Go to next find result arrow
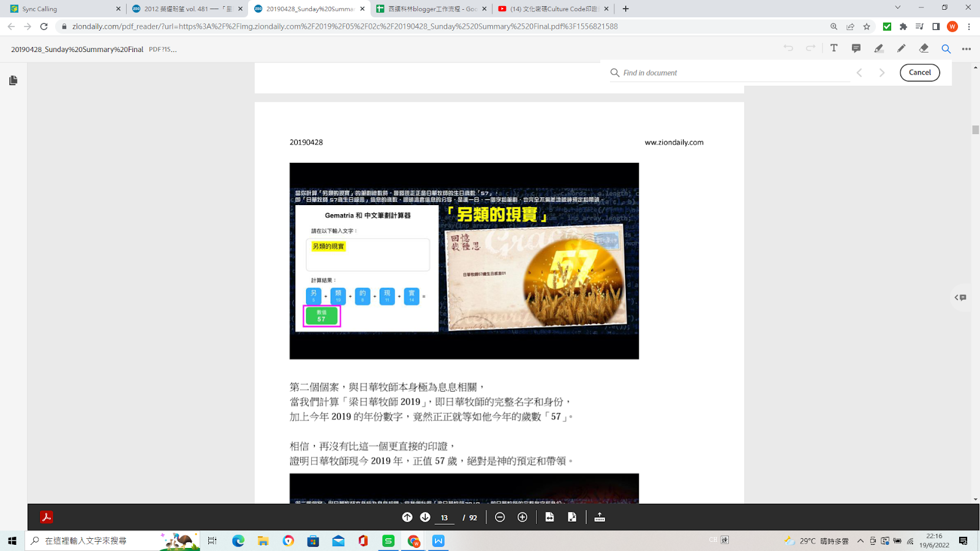The image size is (980, 551). click(882, 73)
